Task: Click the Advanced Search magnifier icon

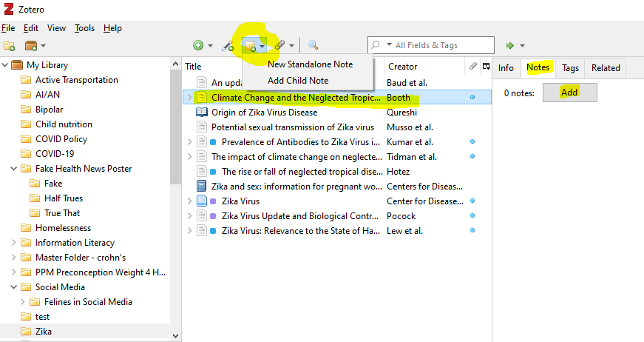Action: click(x=313, y=45)
